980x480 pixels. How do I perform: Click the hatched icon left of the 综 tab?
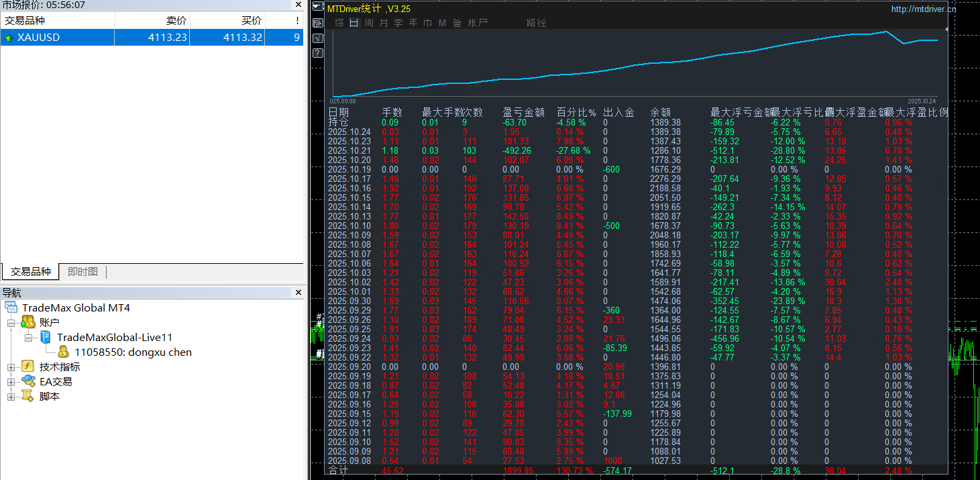tap(318, 23)
